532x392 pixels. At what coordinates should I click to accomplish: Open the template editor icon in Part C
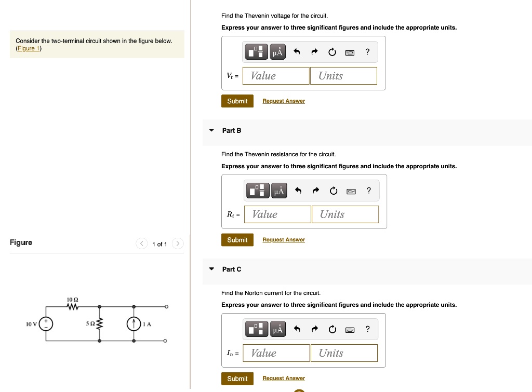256,329
